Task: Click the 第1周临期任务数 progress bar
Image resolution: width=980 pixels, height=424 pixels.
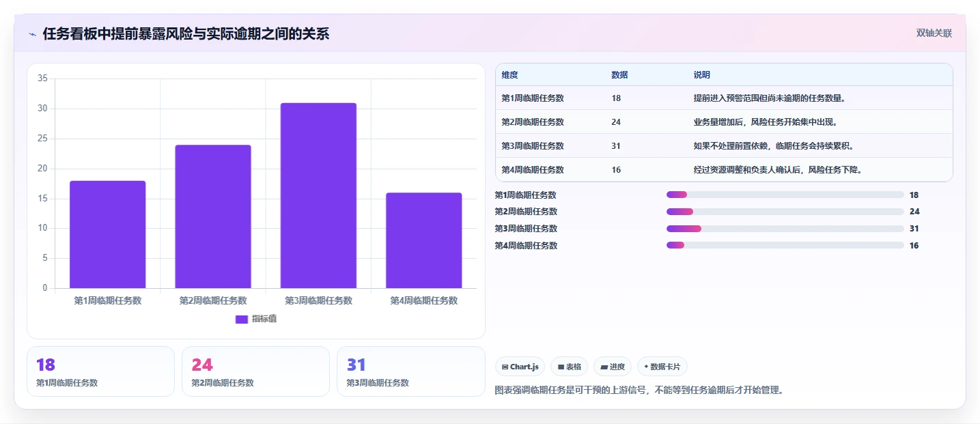Action: tap(785, 195)
